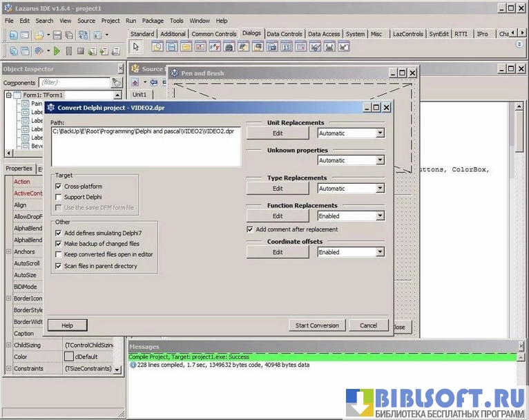Viewport: 529px width, 420px height.
Task: Open the Package menu
Action: [x=153, y=21]
